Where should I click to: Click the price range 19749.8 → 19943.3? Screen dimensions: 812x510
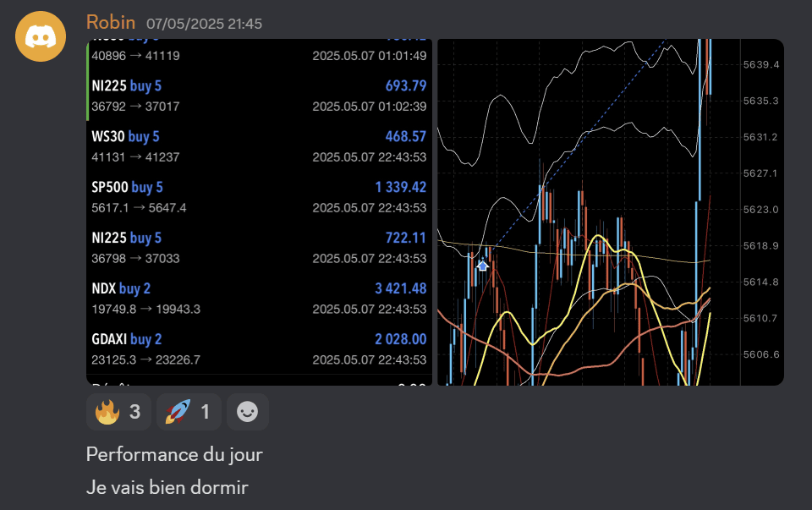(146, 309)
